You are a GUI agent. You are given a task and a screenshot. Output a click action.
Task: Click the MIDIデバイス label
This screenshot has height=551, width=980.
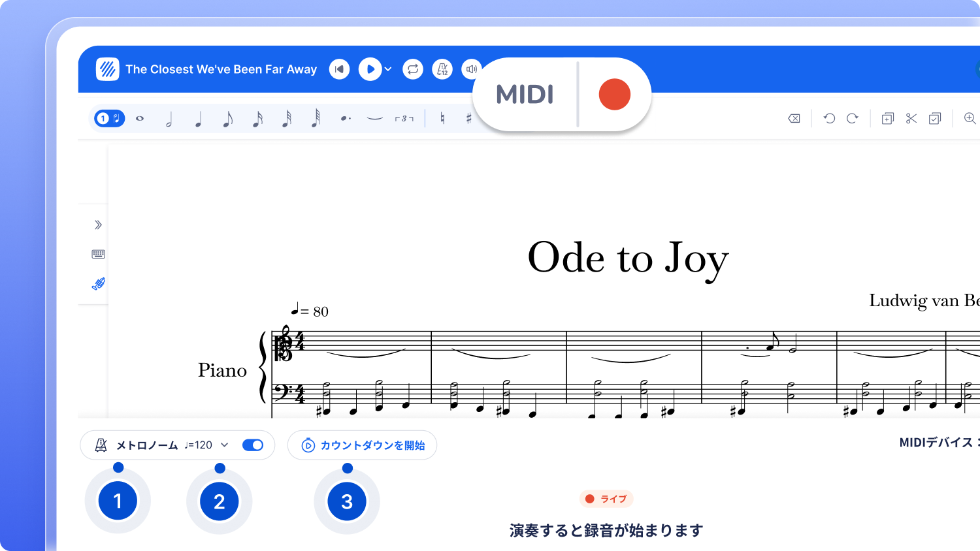(x=938, y=443)
